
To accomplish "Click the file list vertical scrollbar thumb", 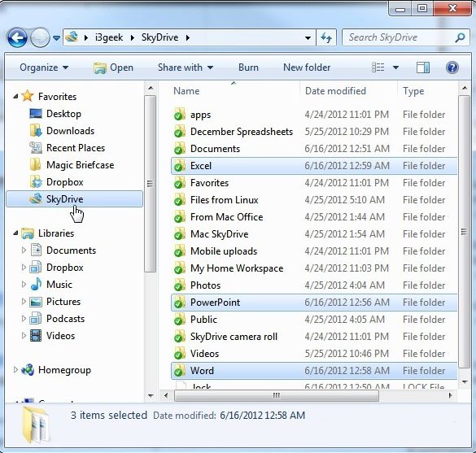I will (464, 232).
